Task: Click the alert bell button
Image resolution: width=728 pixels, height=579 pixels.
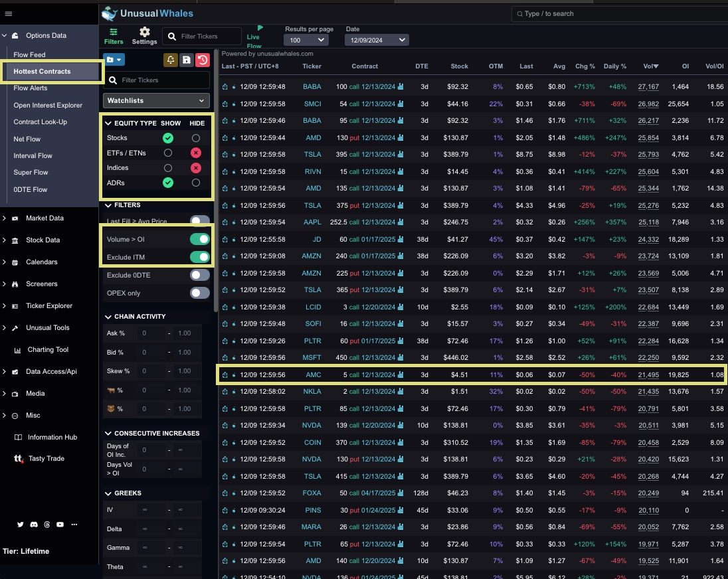Action: [171, 60]
